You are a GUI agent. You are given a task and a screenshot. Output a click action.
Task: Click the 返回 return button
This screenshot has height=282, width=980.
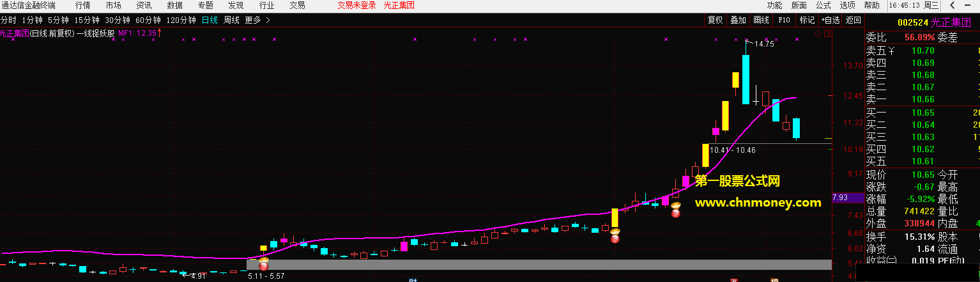pyautogui.click(x=853, y=20)
